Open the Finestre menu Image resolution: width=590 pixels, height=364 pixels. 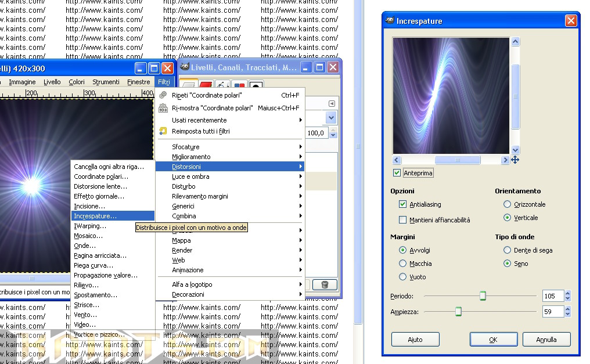click(138, 82)
